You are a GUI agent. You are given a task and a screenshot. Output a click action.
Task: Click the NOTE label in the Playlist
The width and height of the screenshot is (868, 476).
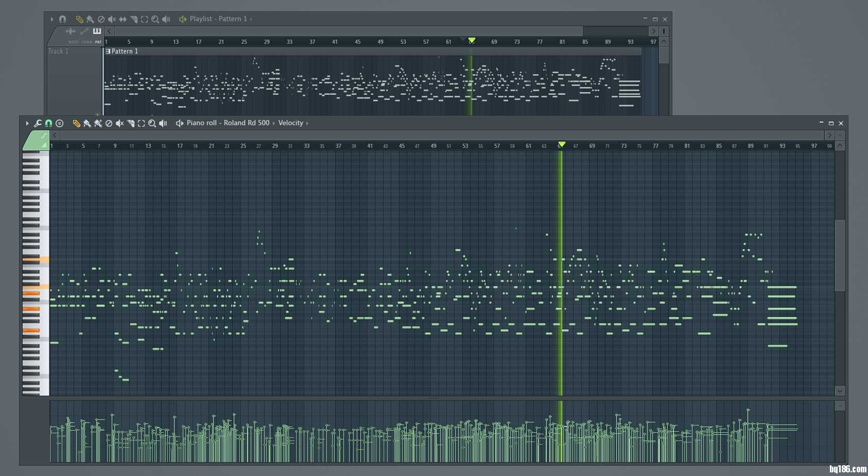73,42
